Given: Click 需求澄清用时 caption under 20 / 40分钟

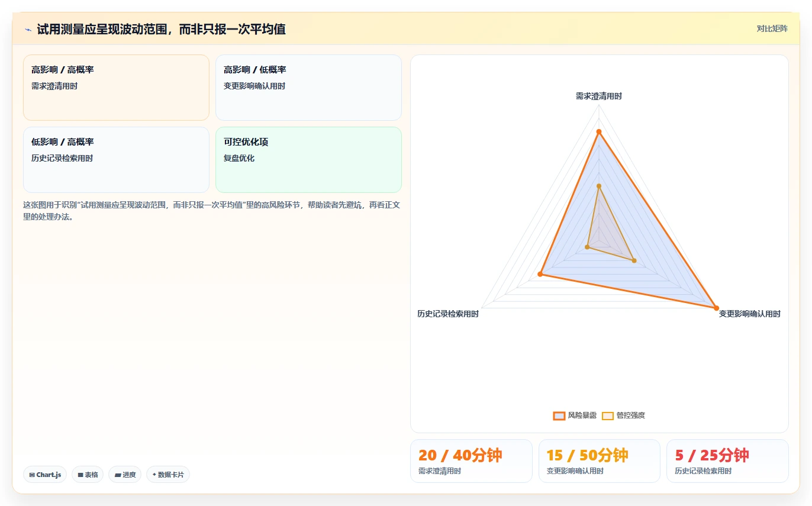Looking at the screenshot, I should coord(440,471).
